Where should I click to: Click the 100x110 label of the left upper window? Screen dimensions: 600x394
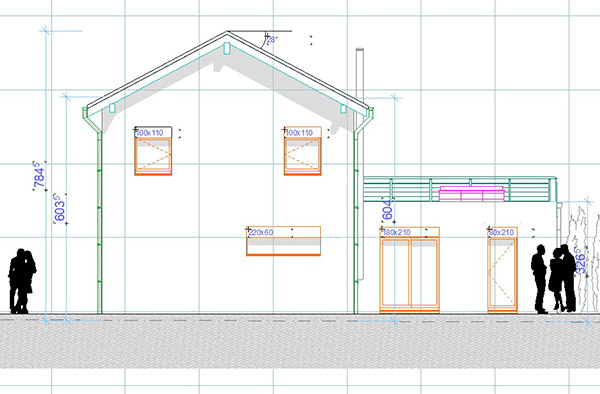[x=150, y=133]
